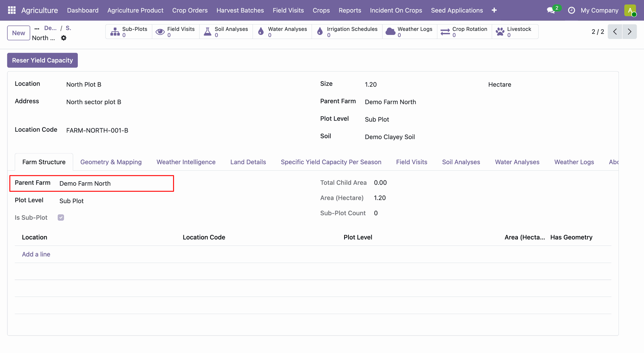Open header Parent Farm Demo Farm North field
Viewport: 644px width, 353px height.
tap(488, 102)
